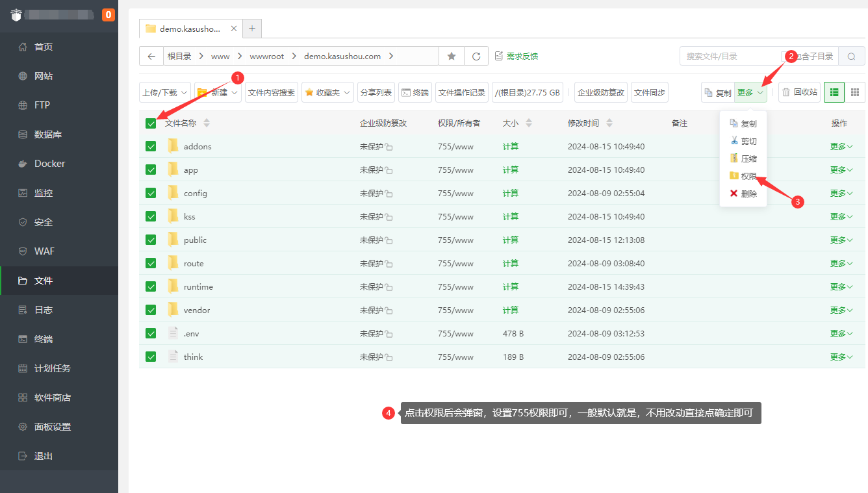Image resolution: width=868 pixels, height=493 pixels.
Task: Uncheck the kss folder checkbox
Action: 151,217
